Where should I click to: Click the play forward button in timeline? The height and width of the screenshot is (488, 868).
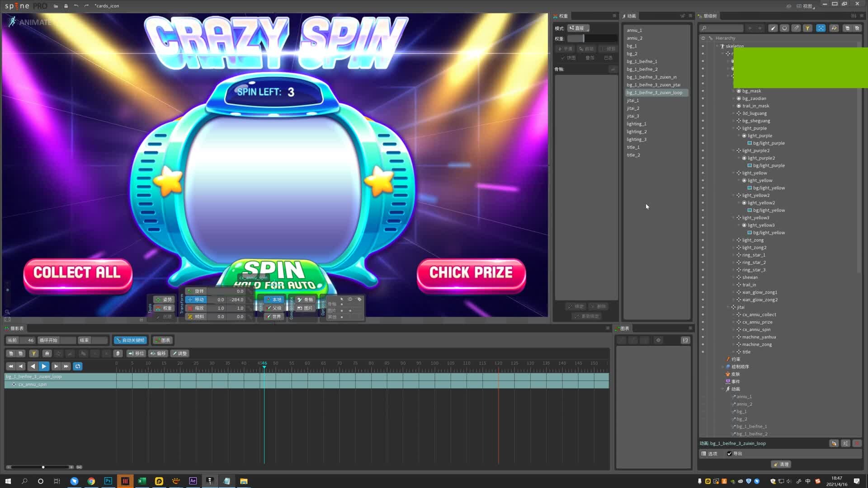[44, 366]
